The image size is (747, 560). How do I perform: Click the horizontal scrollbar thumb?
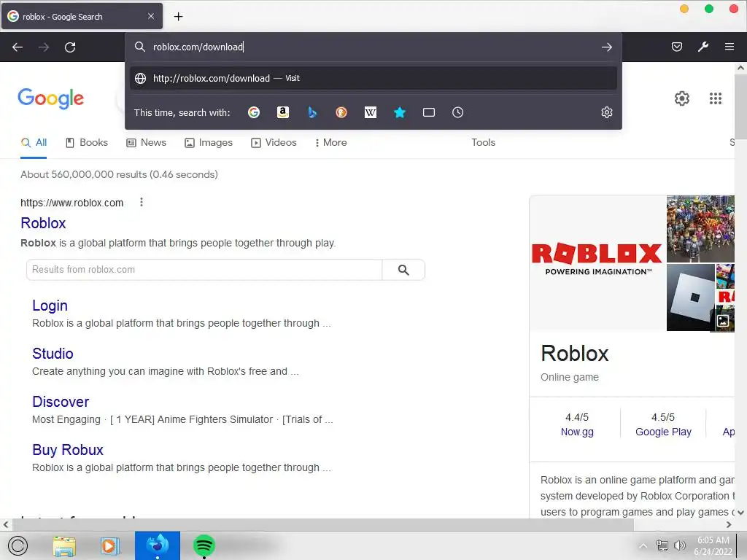[323, 524]
